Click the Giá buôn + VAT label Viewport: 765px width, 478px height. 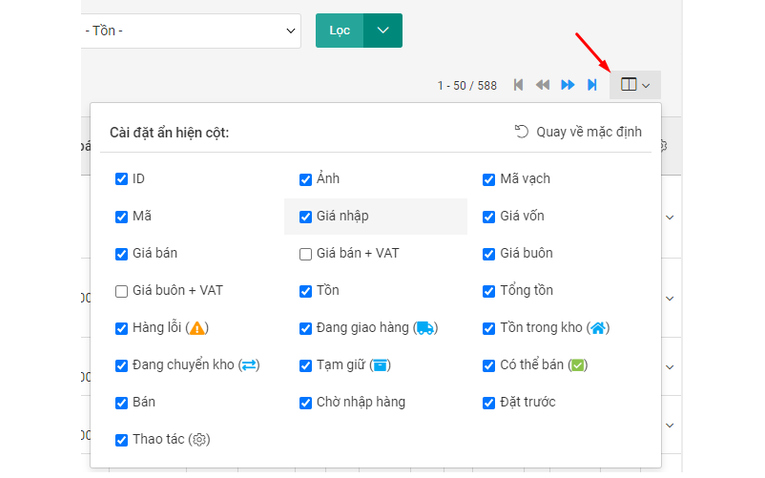click(178, 290)
